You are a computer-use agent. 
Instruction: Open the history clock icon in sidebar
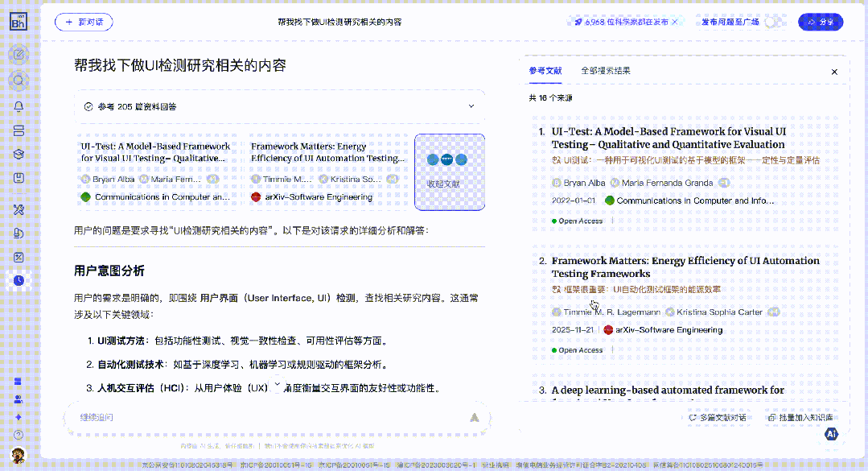(x=19, y=279)
